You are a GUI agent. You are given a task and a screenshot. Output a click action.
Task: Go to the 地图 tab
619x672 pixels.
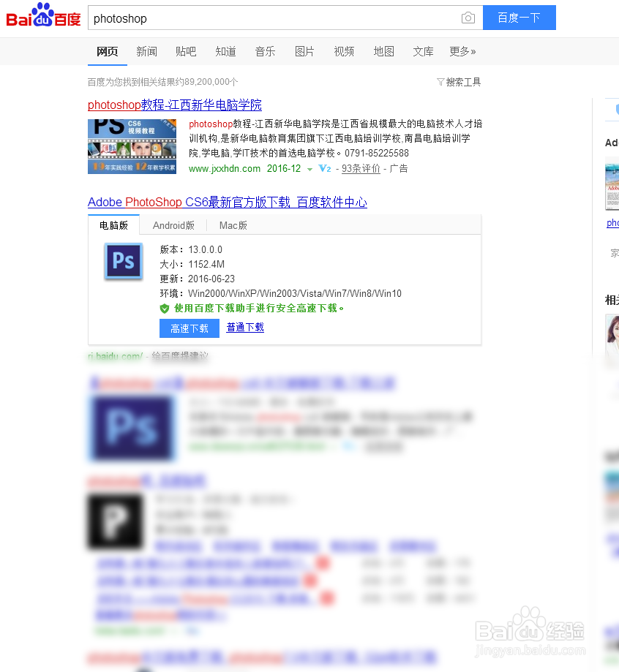point(384,52)
